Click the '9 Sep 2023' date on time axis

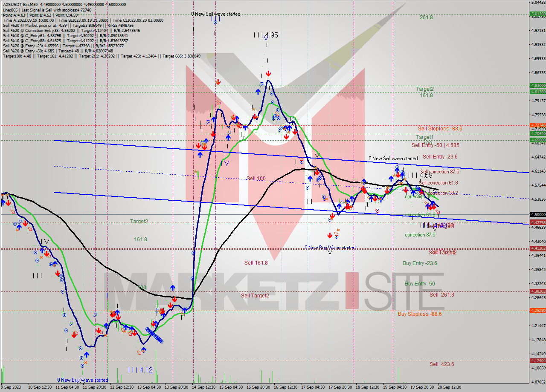click(x=11, y=387)
